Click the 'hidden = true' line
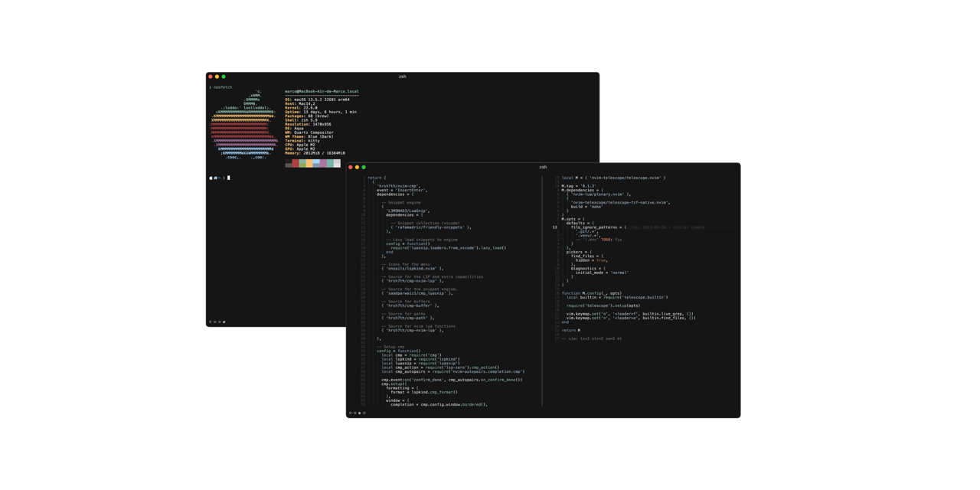This screenshot has height=490, width=980. point(591,260)
